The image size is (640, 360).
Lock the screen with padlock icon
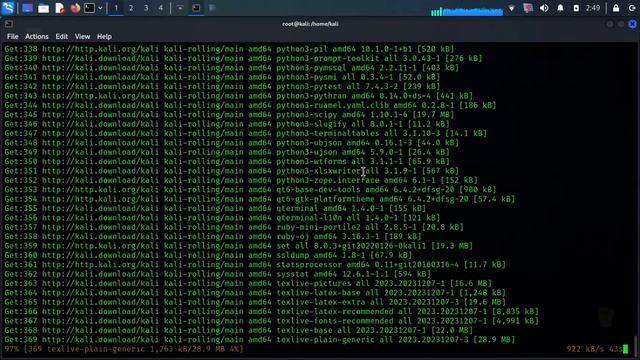(x=616, y=8)
